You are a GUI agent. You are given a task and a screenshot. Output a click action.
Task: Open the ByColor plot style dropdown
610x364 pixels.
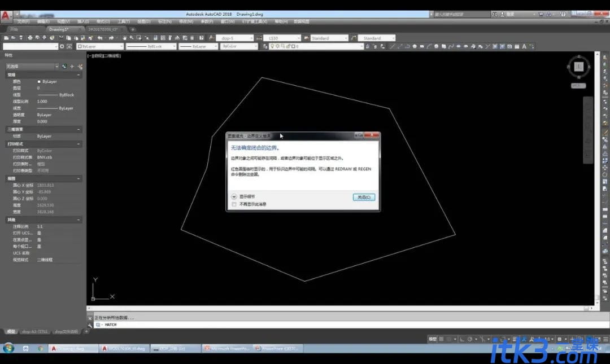239,46
